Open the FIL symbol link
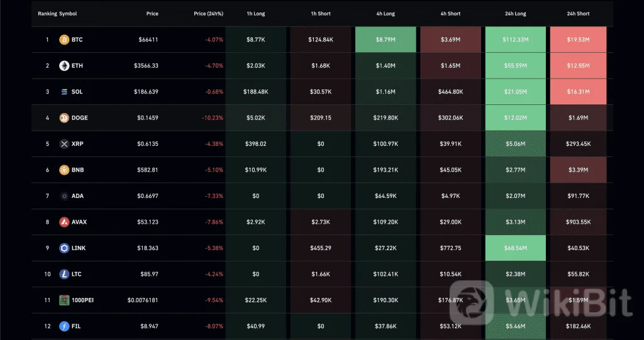This screenshot has width=644, height=340. [x=76, y=326]
